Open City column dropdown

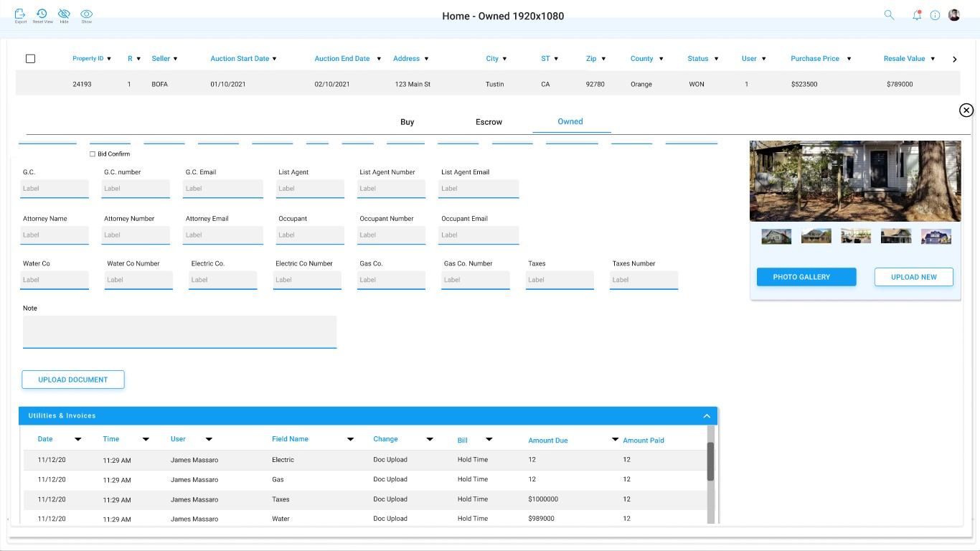coord(504,59)
